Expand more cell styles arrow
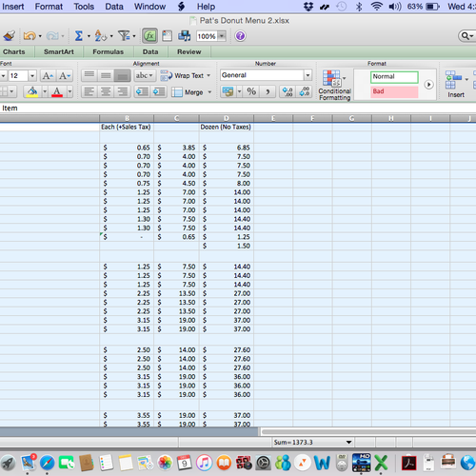The image size is (476, 476). pos(428,85)
